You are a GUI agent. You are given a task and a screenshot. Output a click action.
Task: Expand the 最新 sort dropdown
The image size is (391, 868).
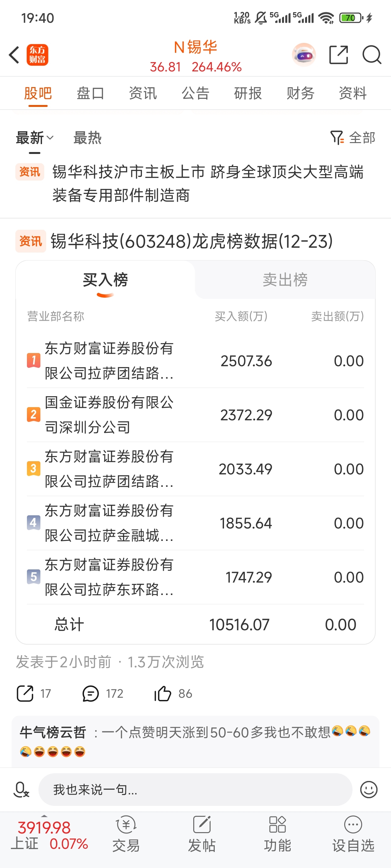click(x=34, y=138)
